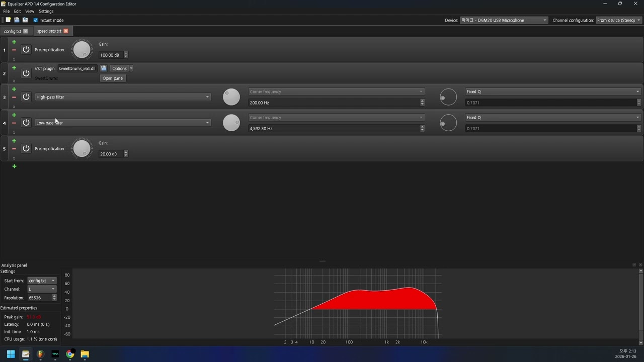The height and width of the screenshot is (362, 644).
Task: Remove row 1 preamplification with red minus
Action: click(14, 50)
